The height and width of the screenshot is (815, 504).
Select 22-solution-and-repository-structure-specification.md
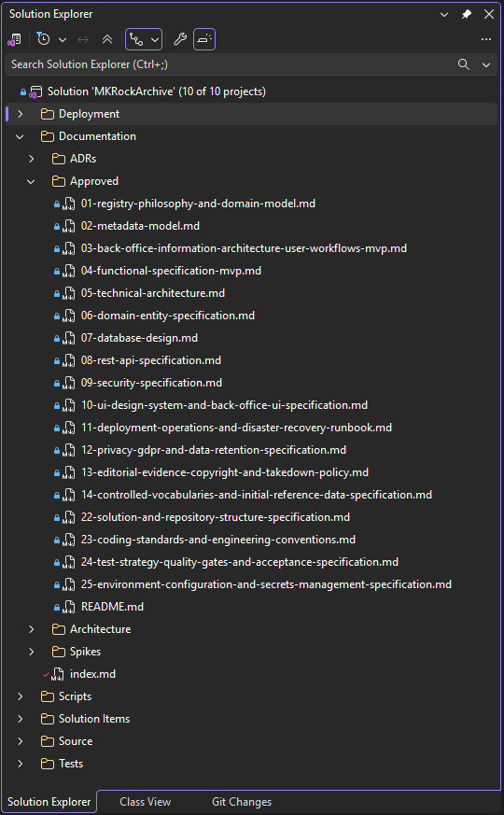tap(215, 516)
